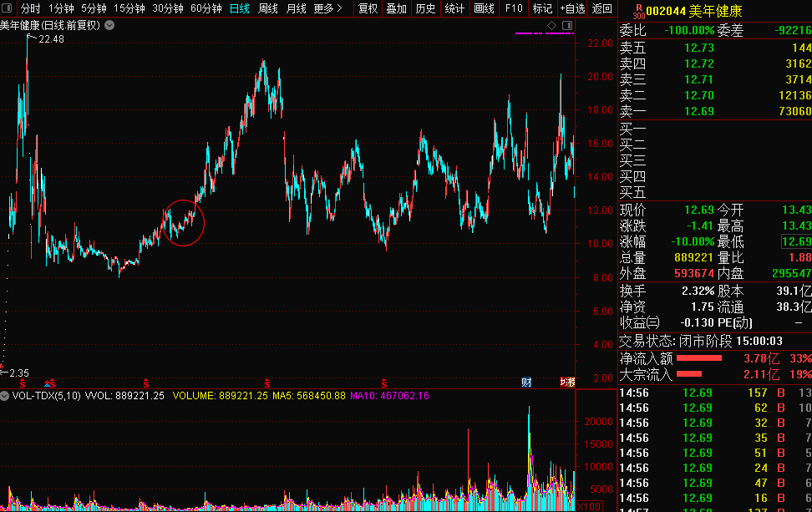
Task: Click the 涨幅 value -10.00%
Action: pyautogui.click(x=693, y=241)
